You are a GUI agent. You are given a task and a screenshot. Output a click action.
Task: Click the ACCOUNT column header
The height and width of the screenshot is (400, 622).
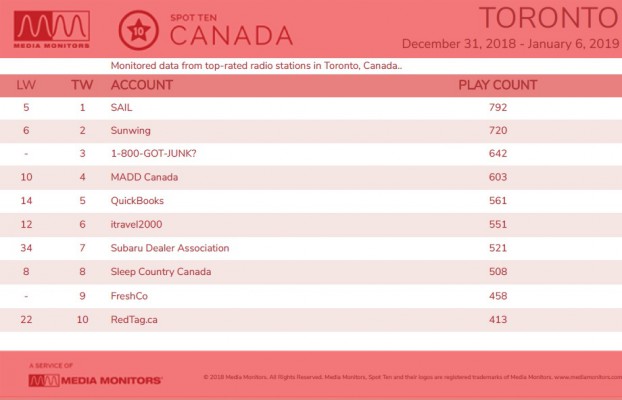[142, 85]
